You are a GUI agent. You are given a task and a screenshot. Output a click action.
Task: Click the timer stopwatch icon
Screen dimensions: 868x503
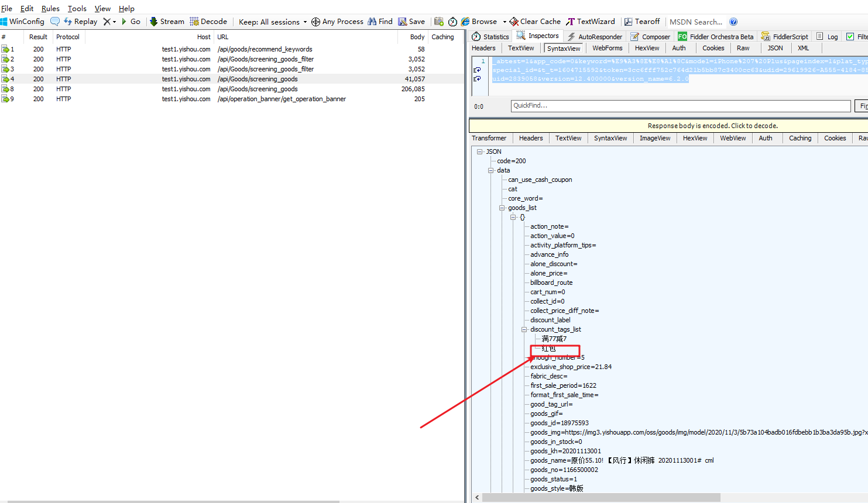tap(452, 22)
